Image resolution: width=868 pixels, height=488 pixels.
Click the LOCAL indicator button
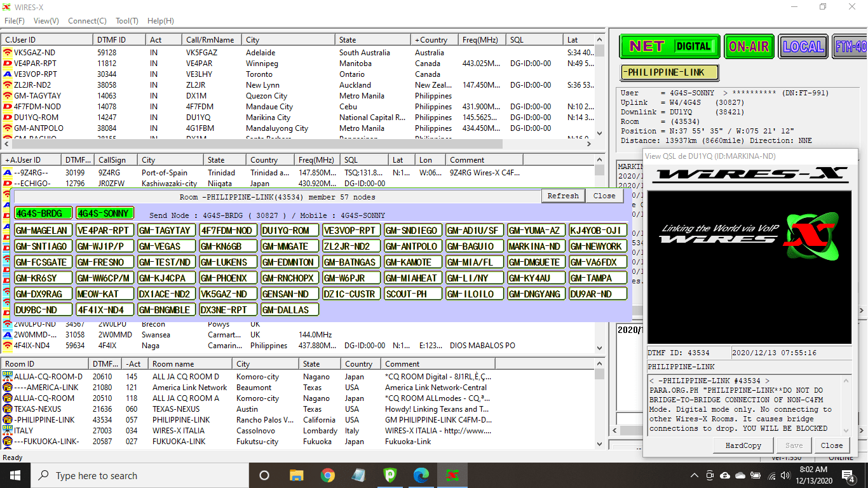pos(803,46)
